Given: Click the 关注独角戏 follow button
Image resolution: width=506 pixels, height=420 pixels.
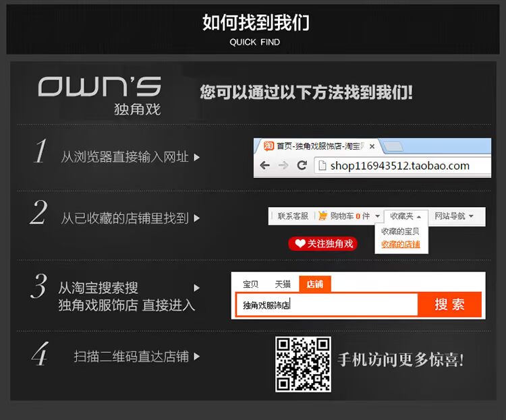Looking at the screenshot, I should (x=322, y=243).
